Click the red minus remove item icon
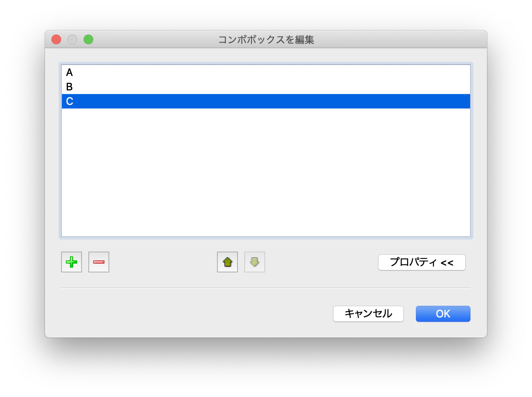Screen dimensions: 532x397 (99, 262)
